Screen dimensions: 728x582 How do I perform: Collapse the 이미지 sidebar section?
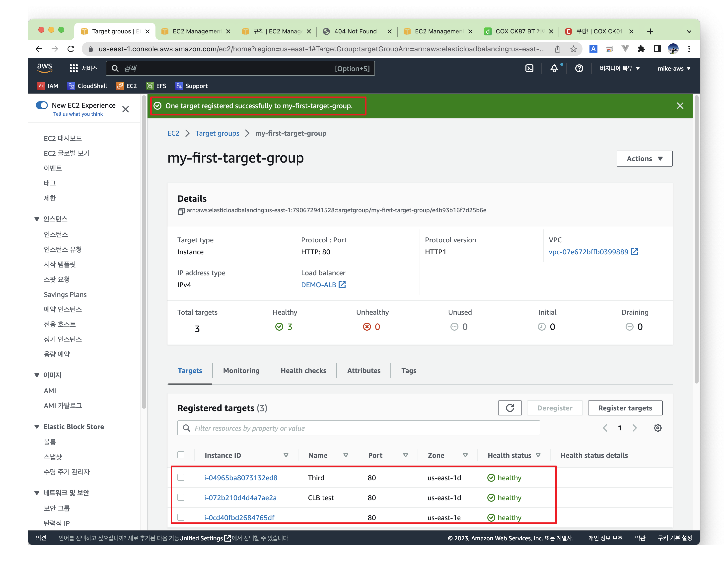(37, 375)
